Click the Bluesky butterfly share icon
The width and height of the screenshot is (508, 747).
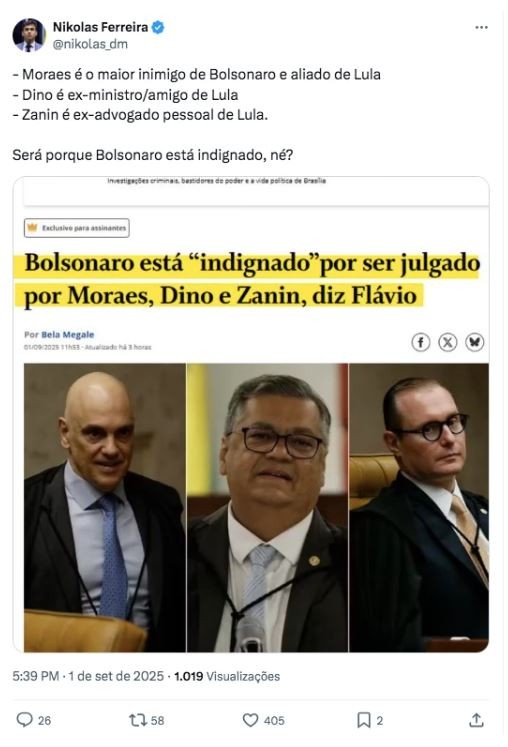click(475, 342)
